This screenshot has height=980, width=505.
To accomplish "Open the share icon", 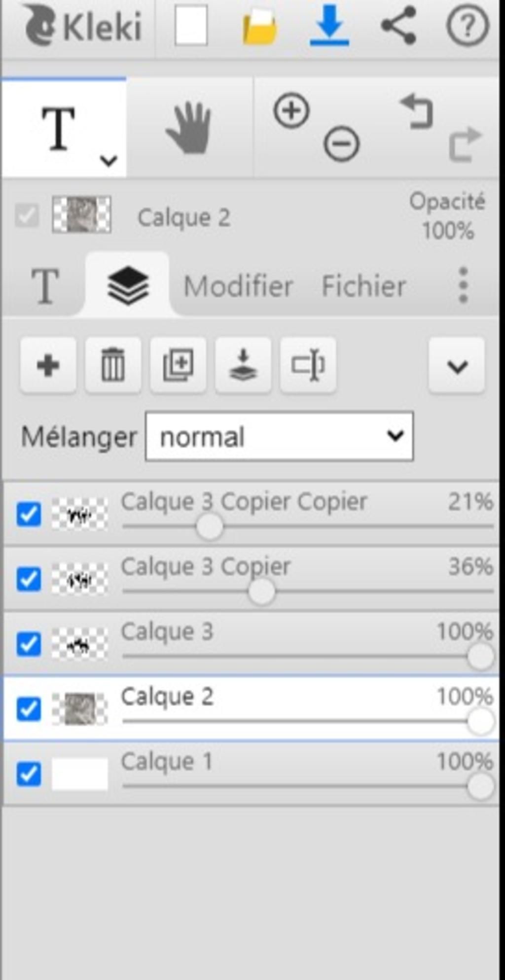I will [x=398, y=26].
